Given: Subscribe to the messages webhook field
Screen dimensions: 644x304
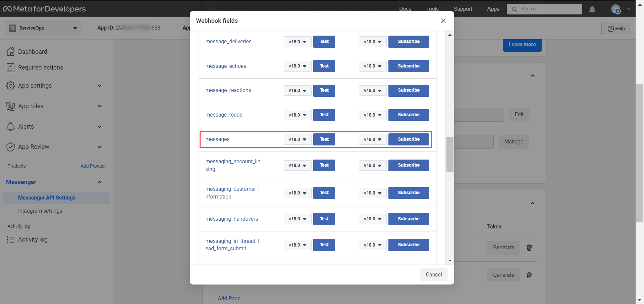Looking at the screenshot, I should point(409,139).
